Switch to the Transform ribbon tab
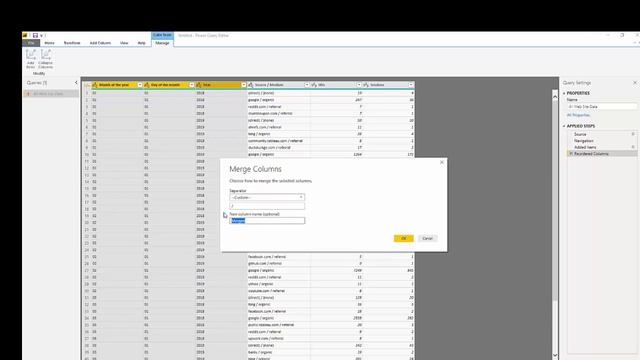This screenshot has width=640, height=360. pyautogui.click(x=72, y=43)
